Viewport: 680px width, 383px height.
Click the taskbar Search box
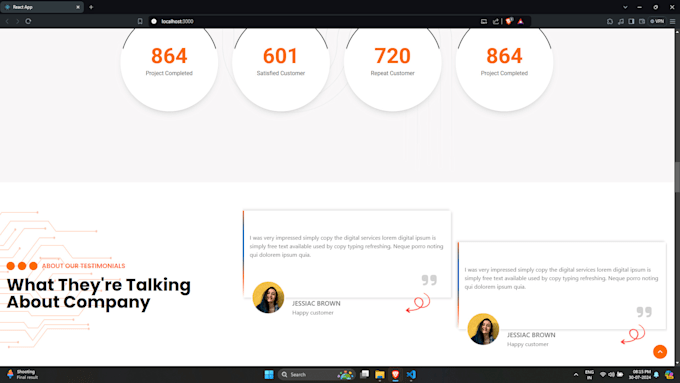[x=317, y=374]
